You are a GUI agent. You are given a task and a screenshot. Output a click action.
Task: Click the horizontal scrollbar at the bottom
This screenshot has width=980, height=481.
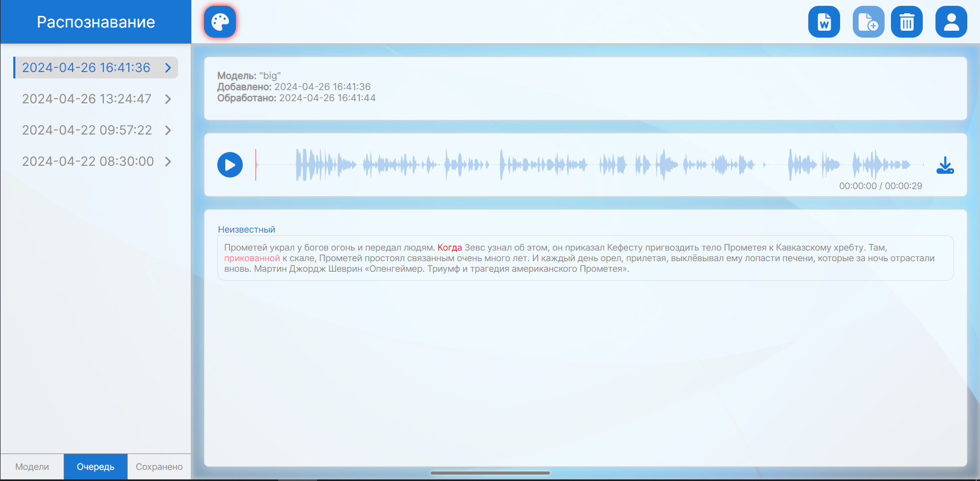coord(490,473)
